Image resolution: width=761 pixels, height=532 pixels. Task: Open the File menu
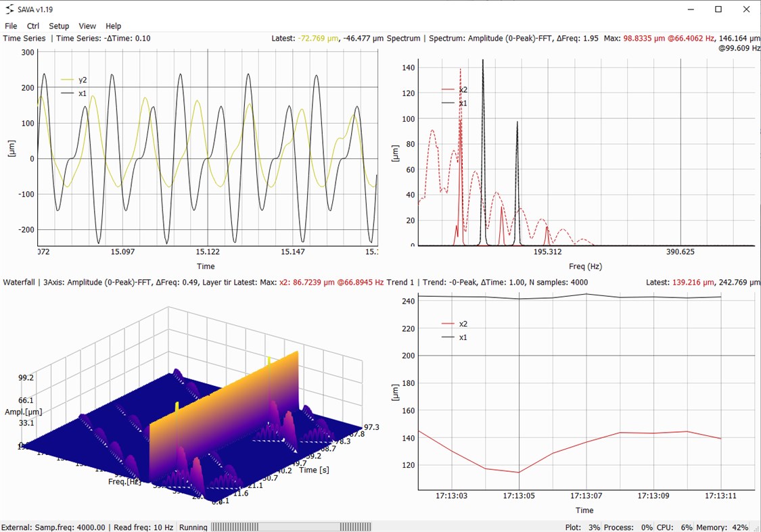pos(11,26)
